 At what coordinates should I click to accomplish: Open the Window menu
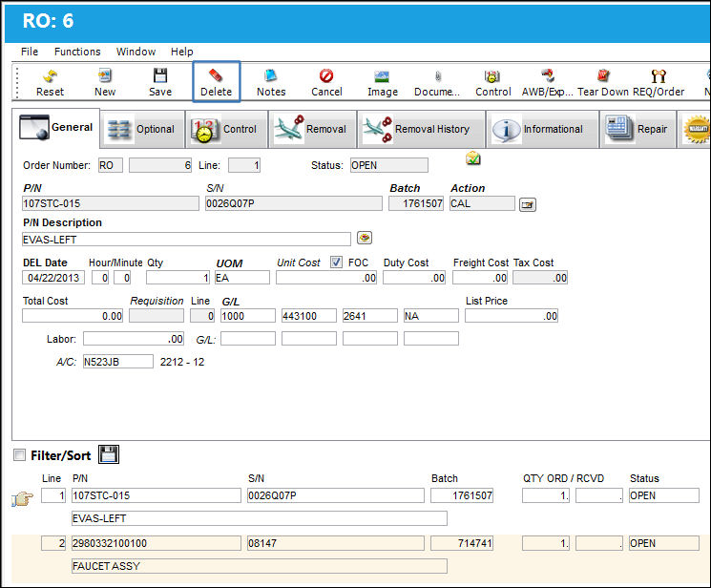(x=136, y=52)
